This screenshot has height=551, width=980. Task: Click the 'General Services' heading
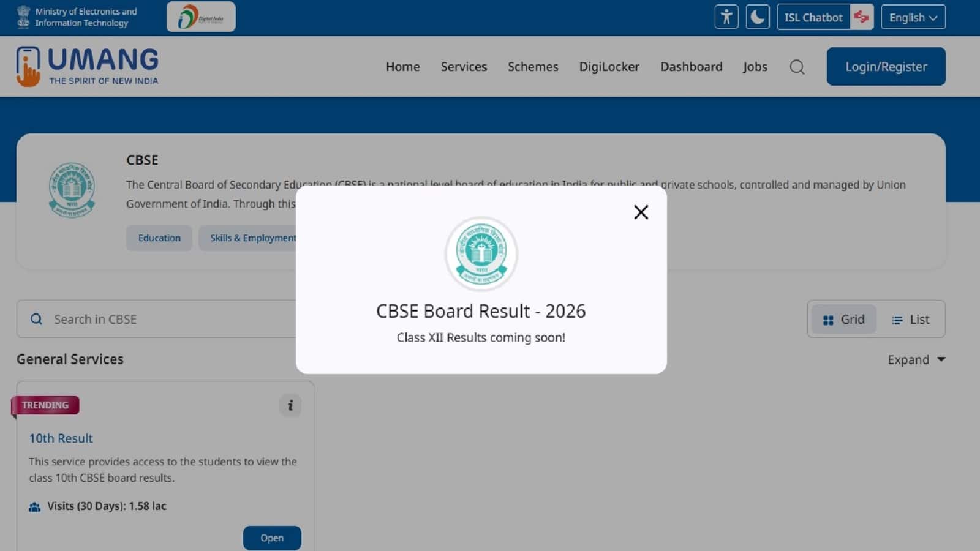pyautogui.click(x=70, y=359)
